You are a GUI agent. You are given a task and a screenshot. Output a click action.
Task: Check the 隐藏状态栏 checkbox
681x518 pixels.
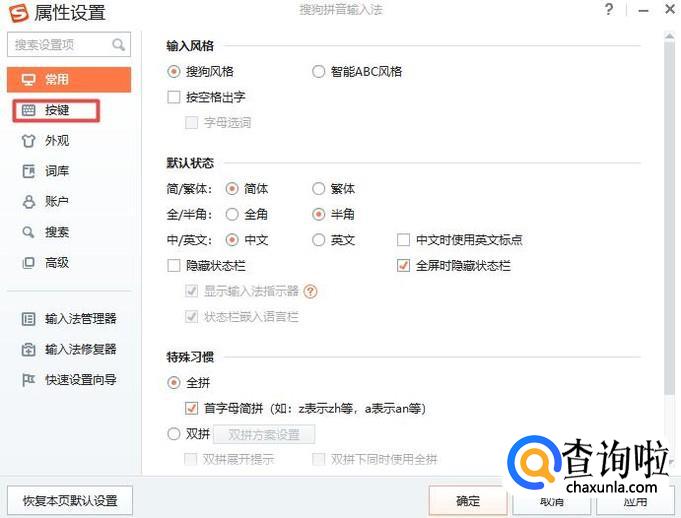174,265
